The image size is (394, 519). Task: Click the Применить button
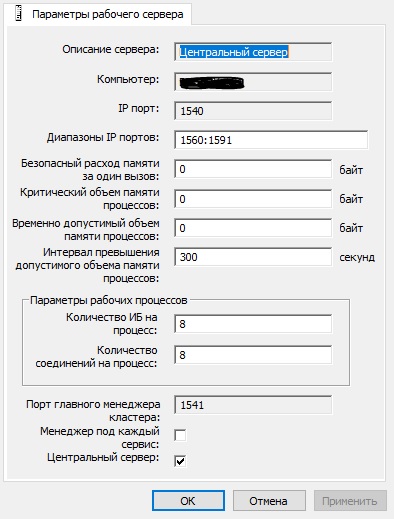point(350,501)
